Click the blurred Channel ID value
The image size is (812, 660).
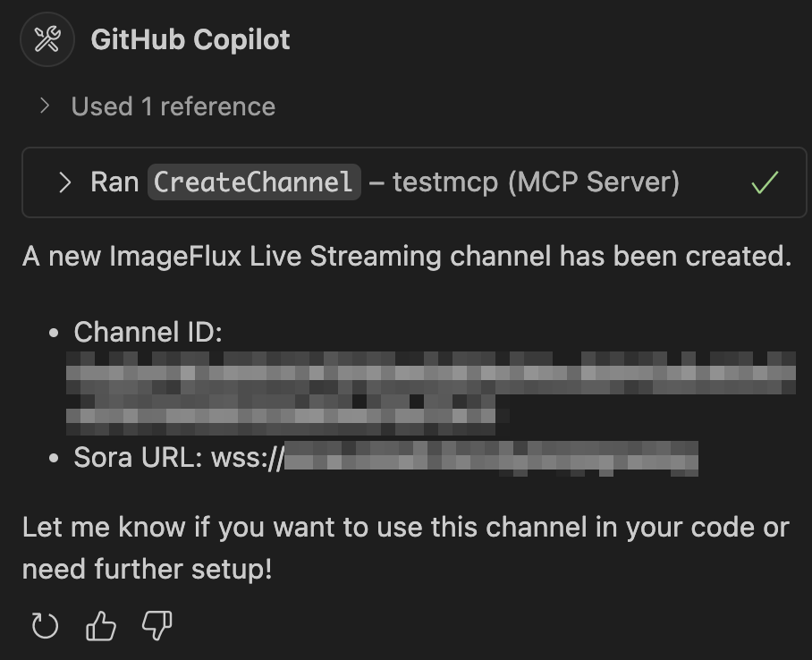[431, 393]
